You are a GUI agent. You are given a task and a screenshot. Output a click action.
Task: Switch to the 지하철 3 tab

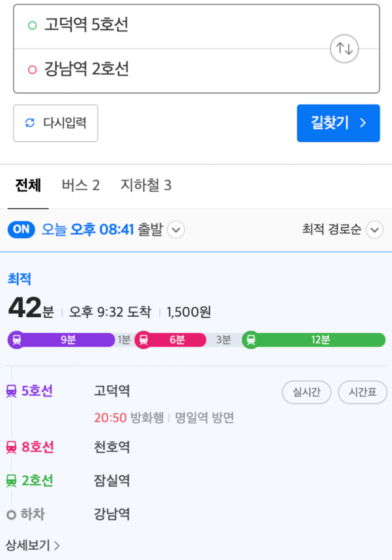[x=146, y=185]
